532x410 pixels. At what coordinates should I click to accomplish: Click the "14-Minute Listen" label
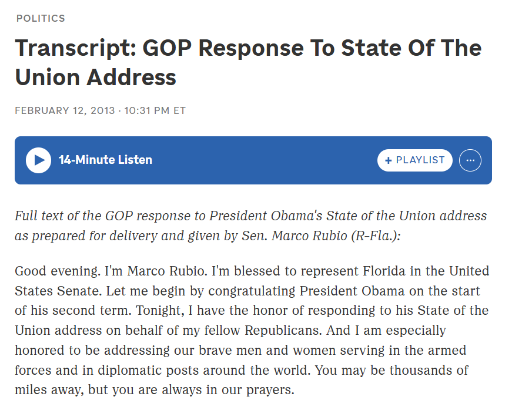pos(105,160)
